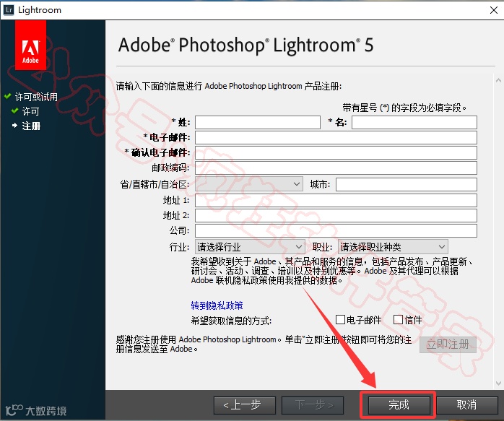Open the 请选择行业 dropdown

[x=250, y=247]
